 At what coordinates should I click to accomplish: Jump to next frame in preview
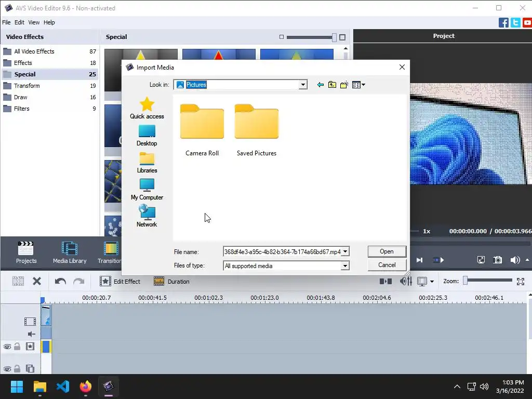(x=420, y=260)
